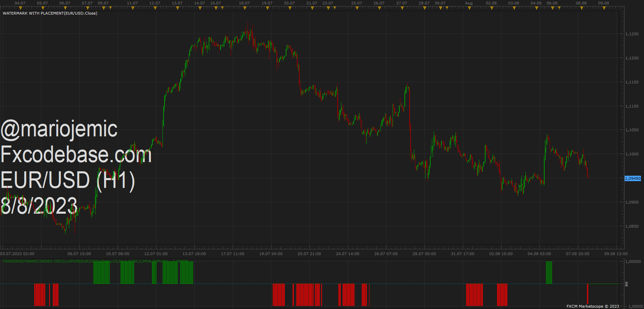
Task: Click the day marker triangle under 18.07
Action: [x=245, y=8]
